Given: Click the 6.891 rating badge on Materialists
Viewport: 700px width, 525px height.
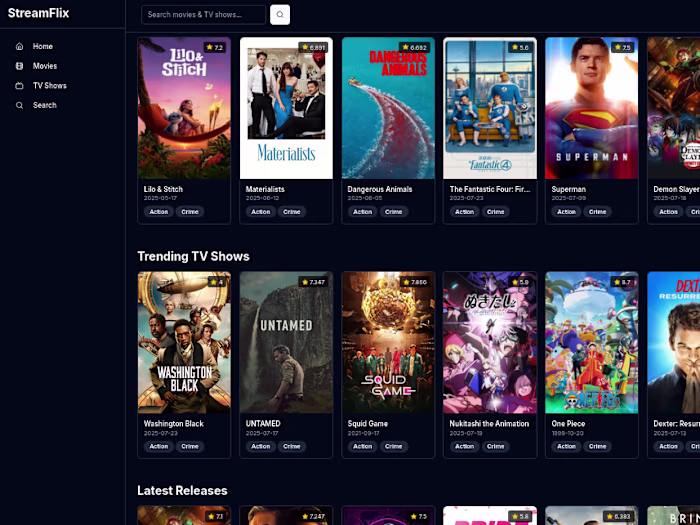Looking at the screenshot, I should (313, 47).
